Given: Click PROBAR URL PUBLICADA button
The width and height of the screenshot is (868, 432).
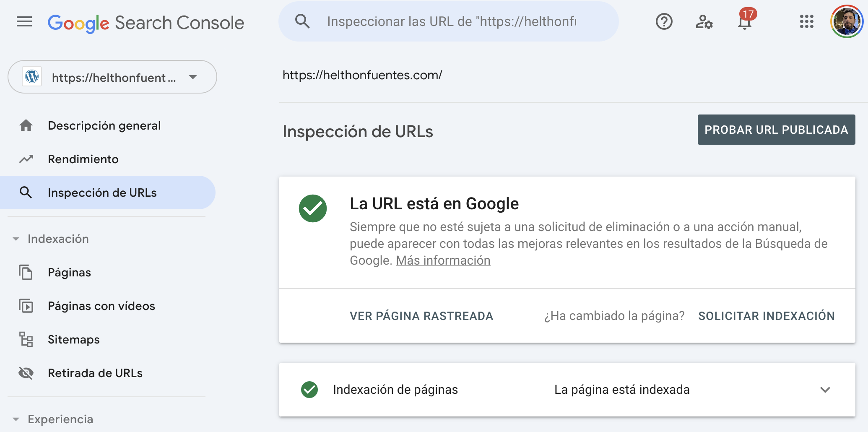Looking at the screenshot, I should pyautogui.click(x=776, y=130).
